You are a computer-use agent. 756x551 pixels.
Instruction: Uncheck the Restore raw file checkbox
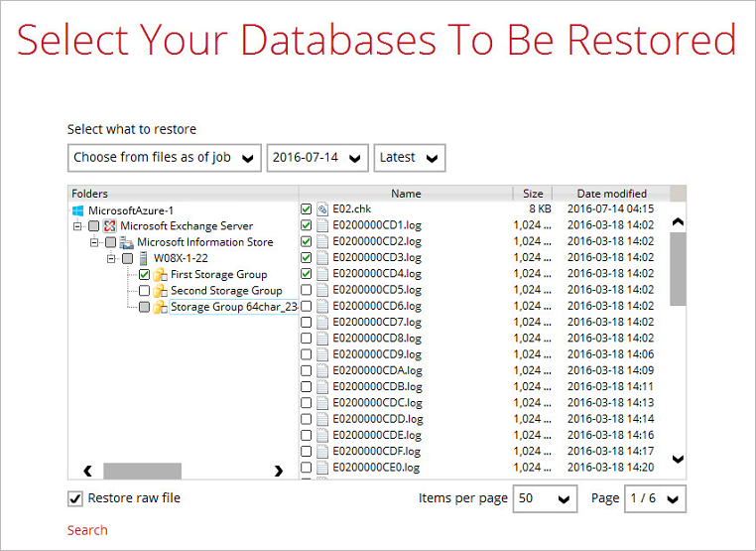74,498
